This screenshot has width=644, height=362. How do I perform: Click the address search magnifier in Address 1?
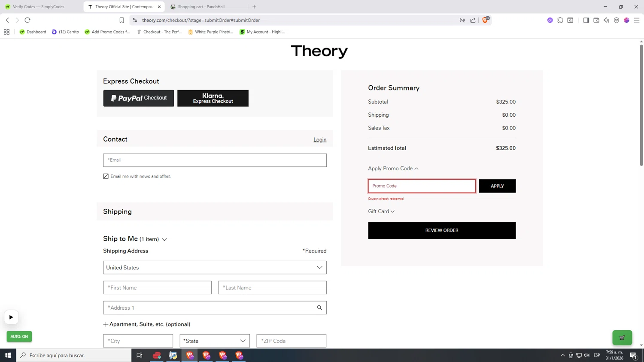(x=319, y=308)
